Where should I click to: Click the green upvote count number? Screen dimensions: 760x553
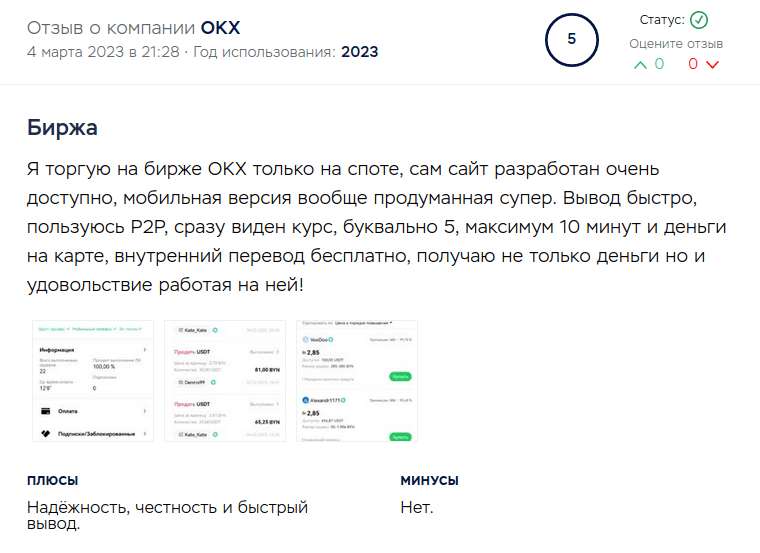pos(659,64)
